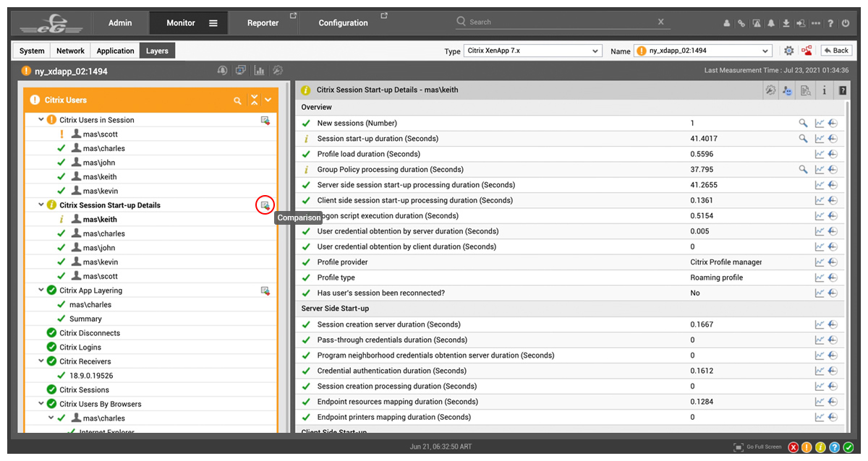Open the bar chart icon in the ny_xdapp_02:1494 title bar

click(259, 71)
